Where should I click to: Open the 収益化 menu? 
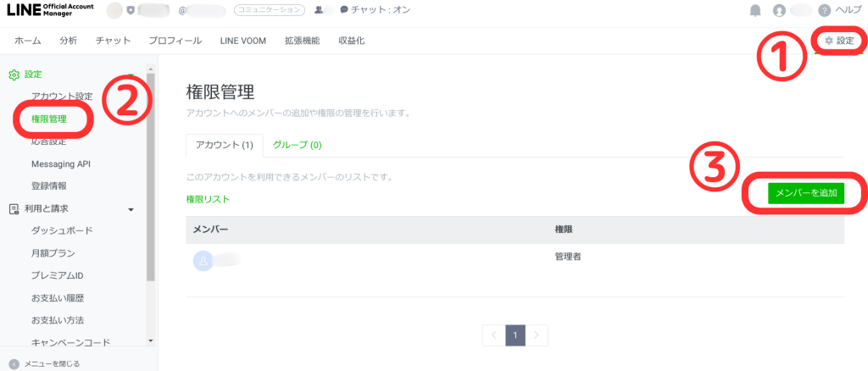tap(352, 41)
